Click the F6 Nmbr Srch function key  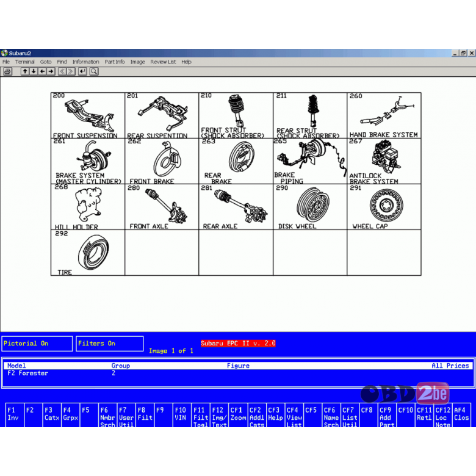coord(107,416)
